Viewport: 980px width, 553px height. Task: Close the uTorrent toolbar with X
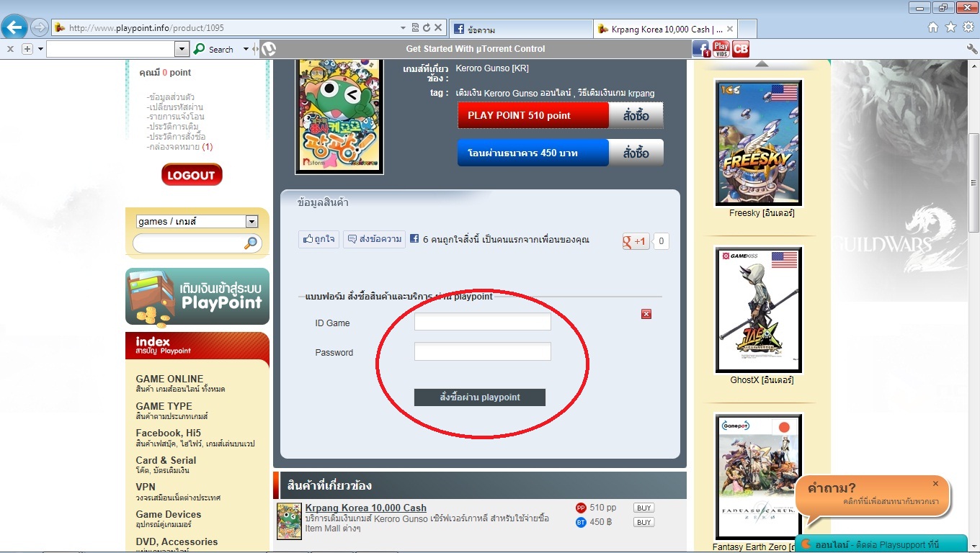10,49
